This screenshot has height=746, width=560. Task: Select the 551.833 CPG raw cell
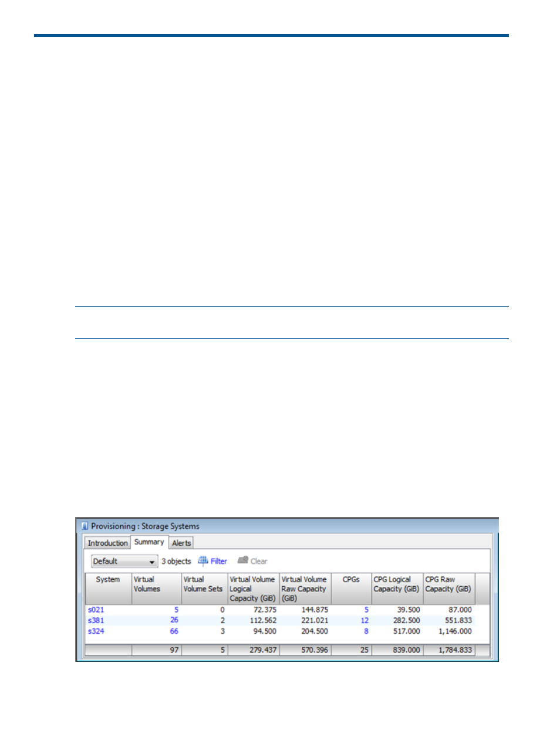449,620
